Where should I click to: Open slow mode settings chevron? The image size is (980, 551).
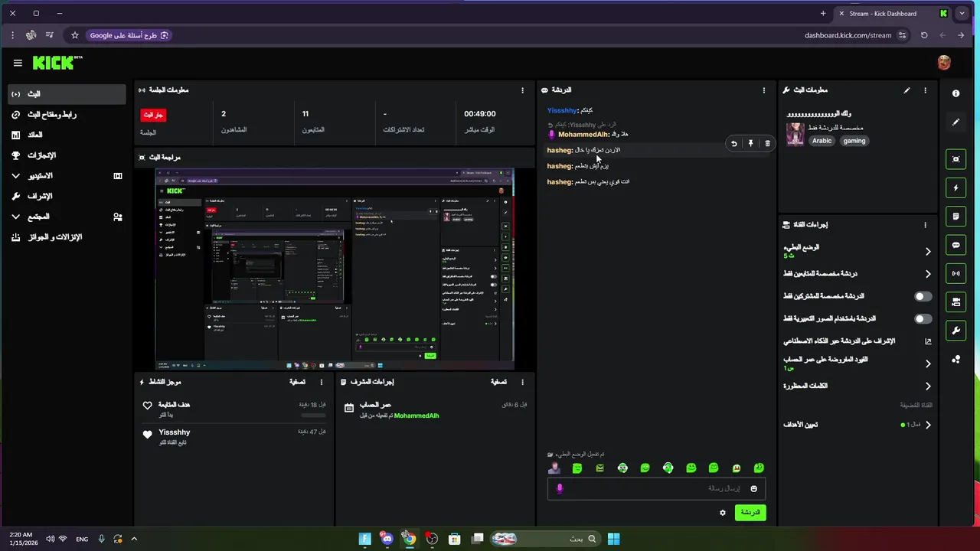[927, 251]
